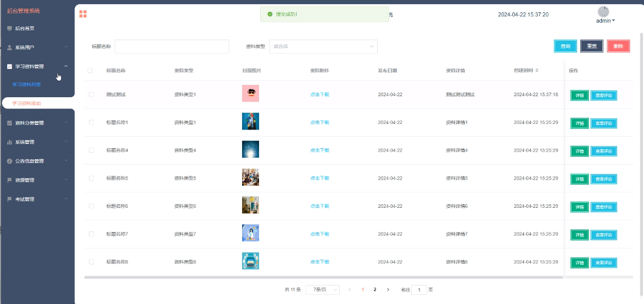Click the 资料分类管理 sidebar icon
644x304 pixels.
click(10, 123)
